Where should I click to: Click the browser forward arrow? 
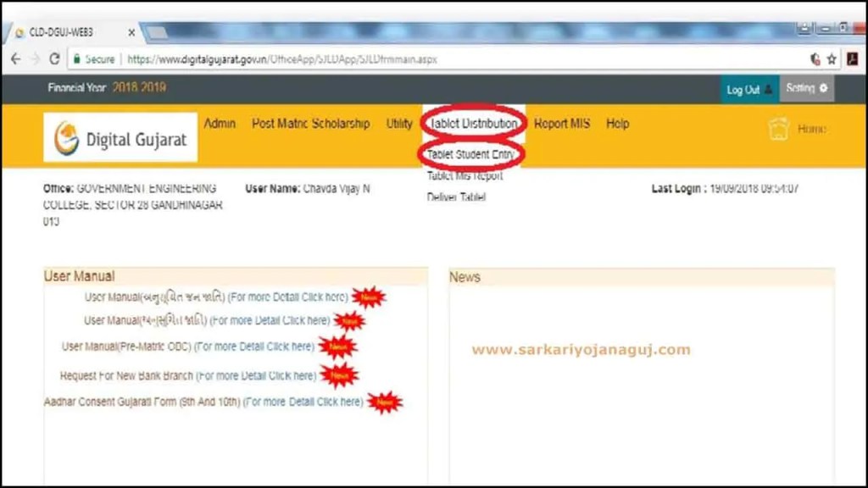pyautogui.click(x=35, y=58)
